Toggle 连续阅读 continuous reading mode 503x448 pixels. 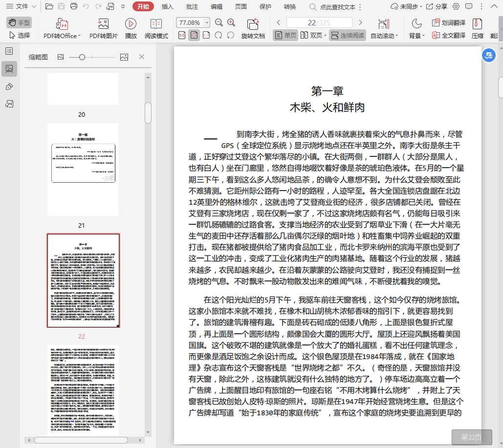coord(347,35)
